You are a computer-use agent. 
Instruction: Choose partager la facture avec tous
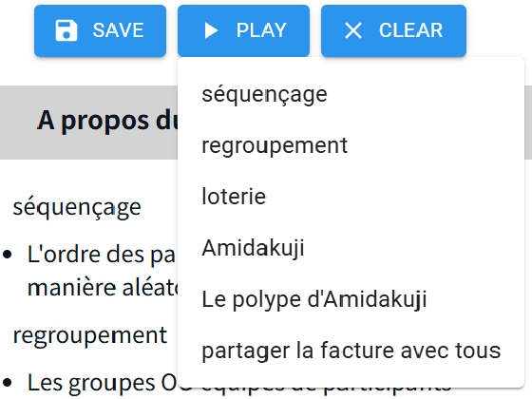coord(351,351)
